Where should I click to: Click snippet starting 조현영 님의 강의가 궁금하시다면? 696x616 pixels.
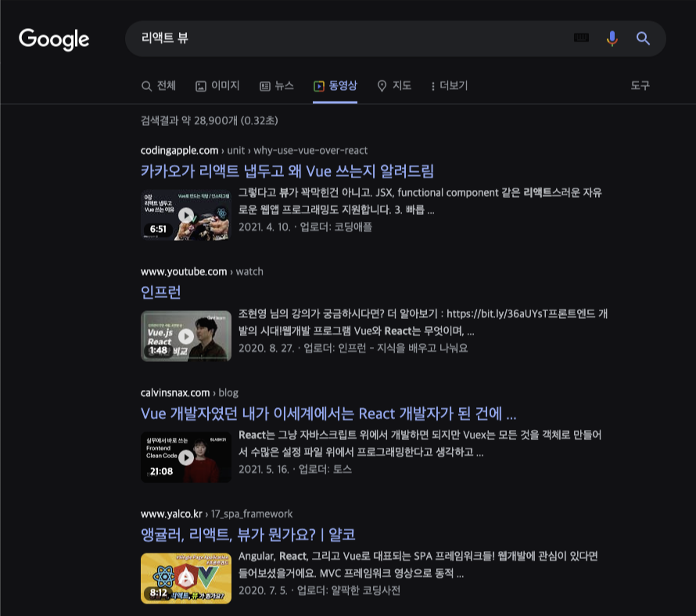coord(423,322)
